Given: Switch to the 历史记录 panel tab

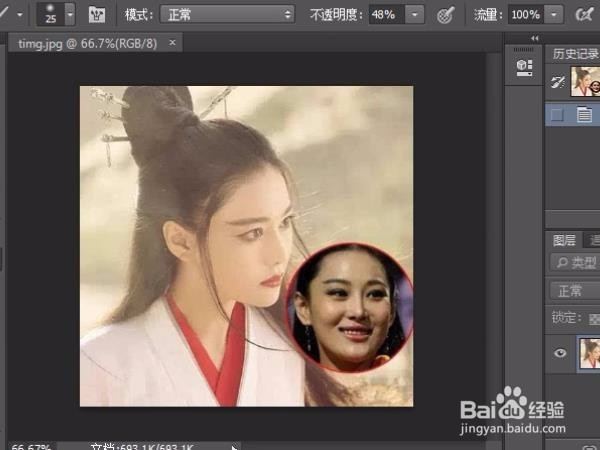Looking at the screenshot, I should click(575, 54).
